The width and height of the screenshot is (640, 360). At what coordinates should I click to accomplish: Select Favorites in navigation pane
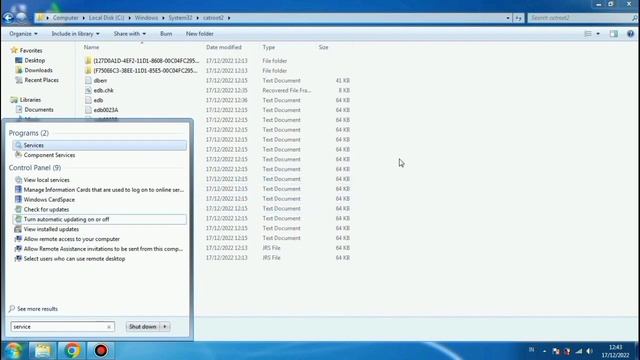(x=31, y=51)
